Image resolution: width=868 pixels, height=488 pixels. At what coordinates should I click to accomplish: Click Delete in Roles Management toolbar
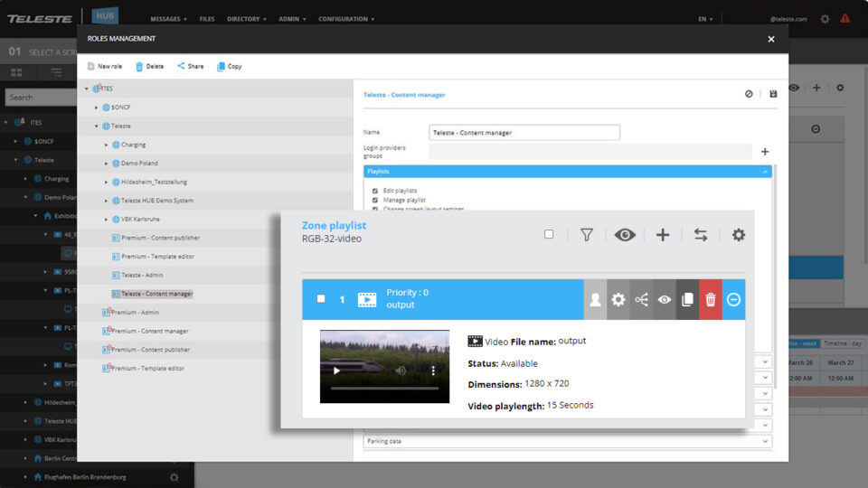click(150, 66)
